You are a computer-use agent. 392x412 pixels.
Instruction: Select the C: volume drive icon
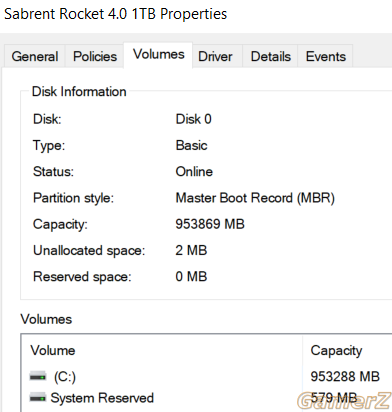[38, 377]
